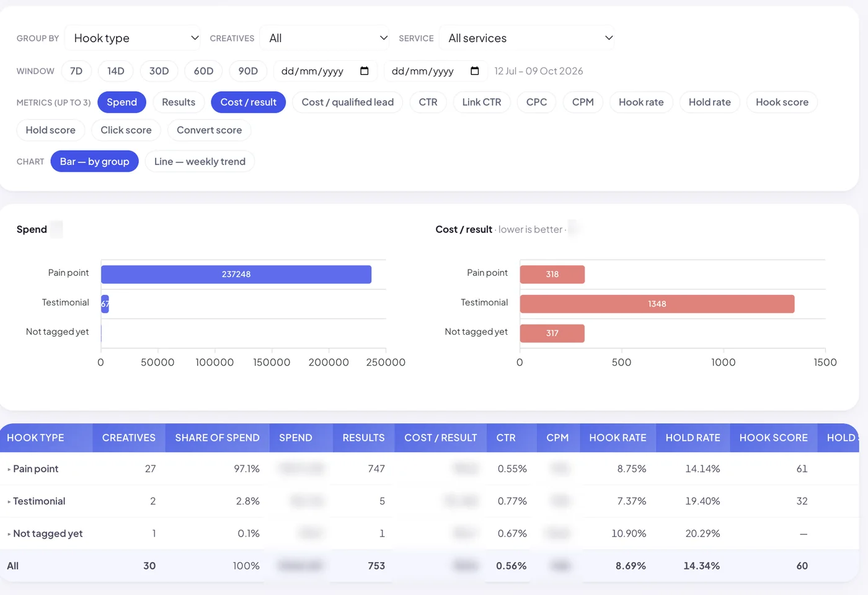The height and width of the screenshot is (595, 868).
Task: Enable the CPM metric chip
Action: tap(583, 102)
